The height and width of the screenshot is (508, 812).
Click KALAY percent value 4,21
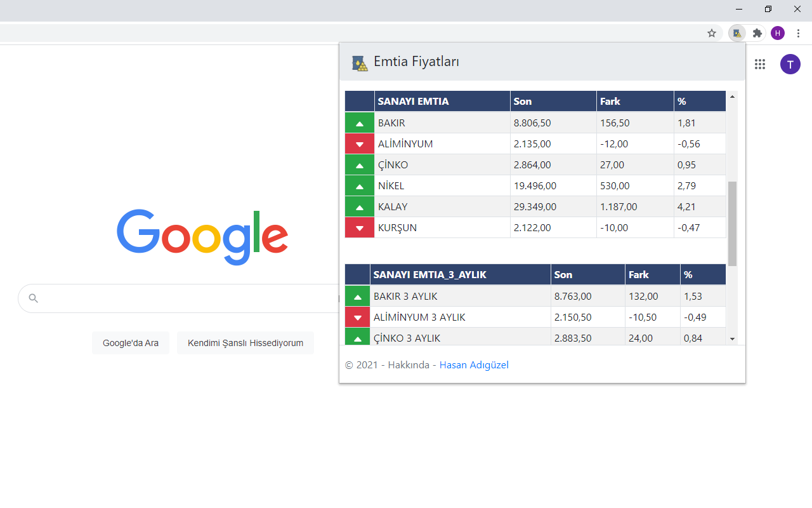(x=686, y=206)
